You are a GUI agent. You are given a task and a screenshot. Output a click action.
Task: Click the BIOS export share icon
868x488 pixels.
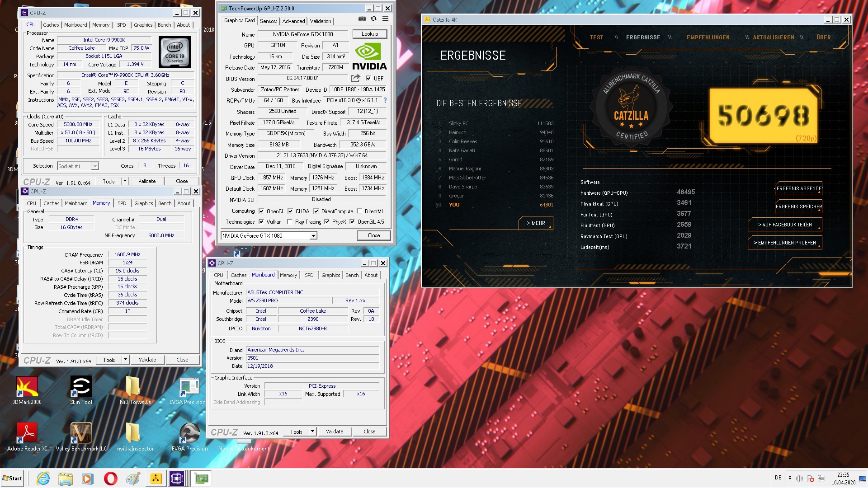(x=355, y=78)
